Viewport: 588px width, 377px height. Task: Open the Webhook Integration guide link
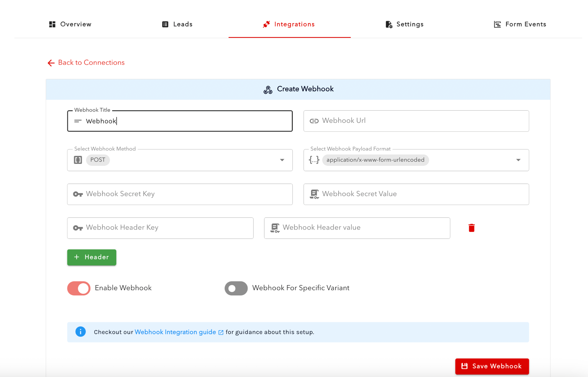pos(175,332)
